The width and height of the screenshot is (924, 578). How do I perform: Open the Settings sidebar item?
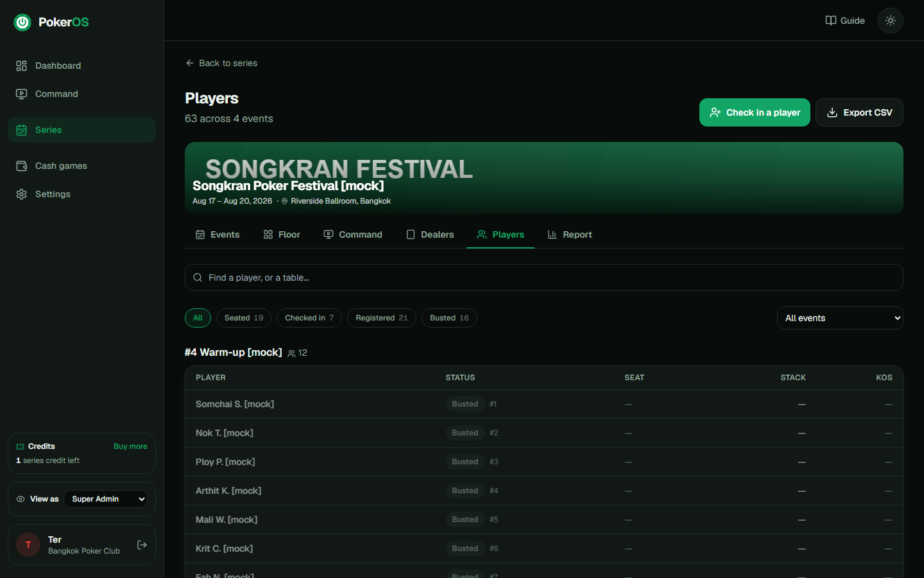coord(81,194)
